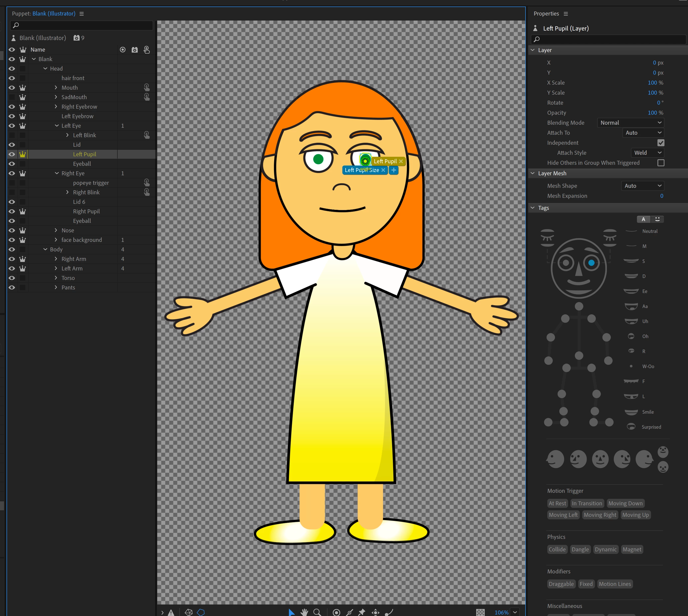Screen dimensions: 688x616
Task: Click the warning triangle icon
Action: pyautogui.click(x=171, y=612)
